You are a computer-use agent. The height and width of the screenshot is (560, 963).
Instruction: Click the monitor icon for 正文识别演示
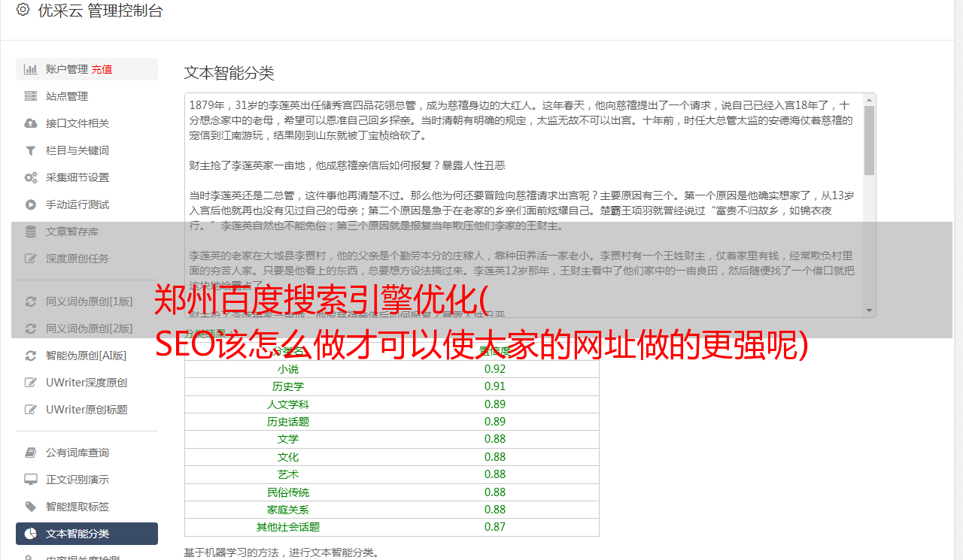pyautogui.click(x=31, y=480)
